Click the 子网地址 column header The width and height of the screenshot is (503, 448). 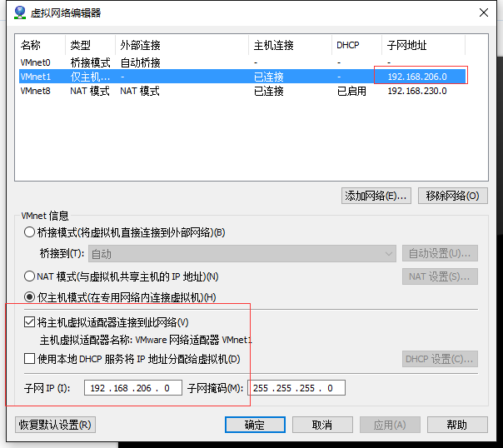pyautogui.click(x=424, y=45)
